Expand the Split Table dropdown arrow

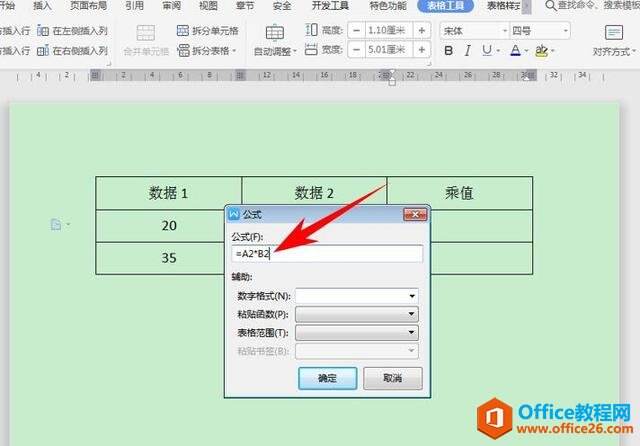coord(234,51)
